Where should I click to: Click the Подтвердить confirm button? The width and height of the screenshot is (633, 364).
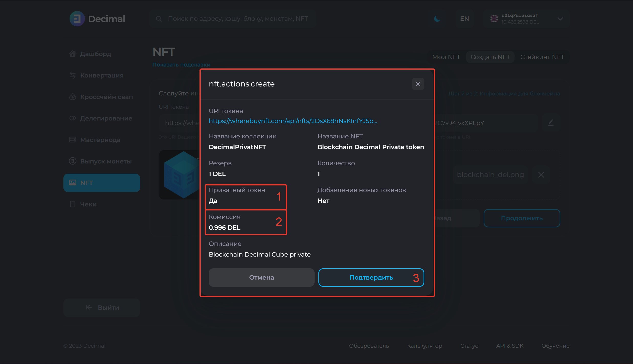click(x=371, y=278)
